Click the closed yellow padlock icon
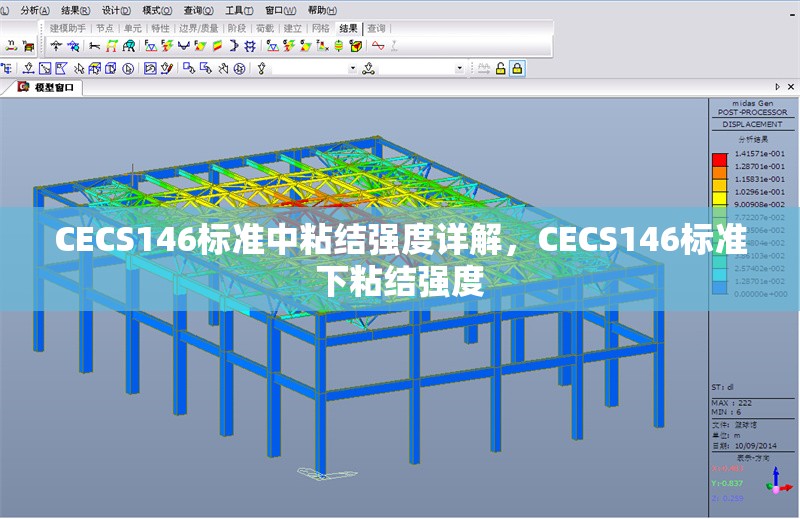Image resolution: width=800 pixels, height=519 pixels. 517,68
